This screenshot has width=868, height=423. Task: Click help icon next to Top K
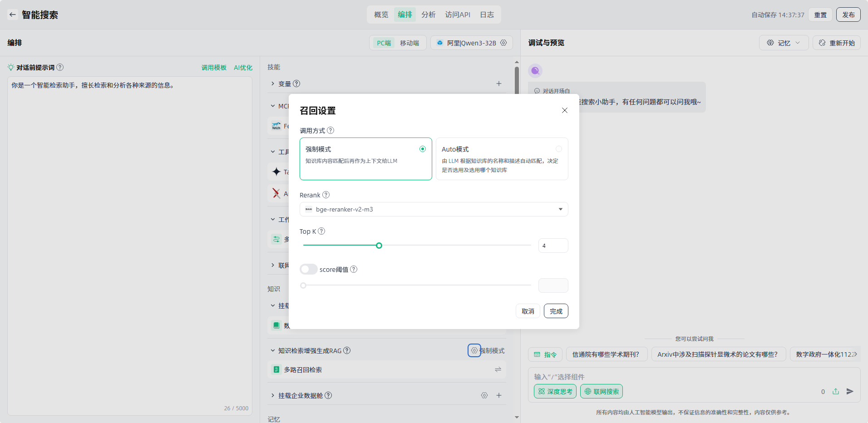(321, 231)
